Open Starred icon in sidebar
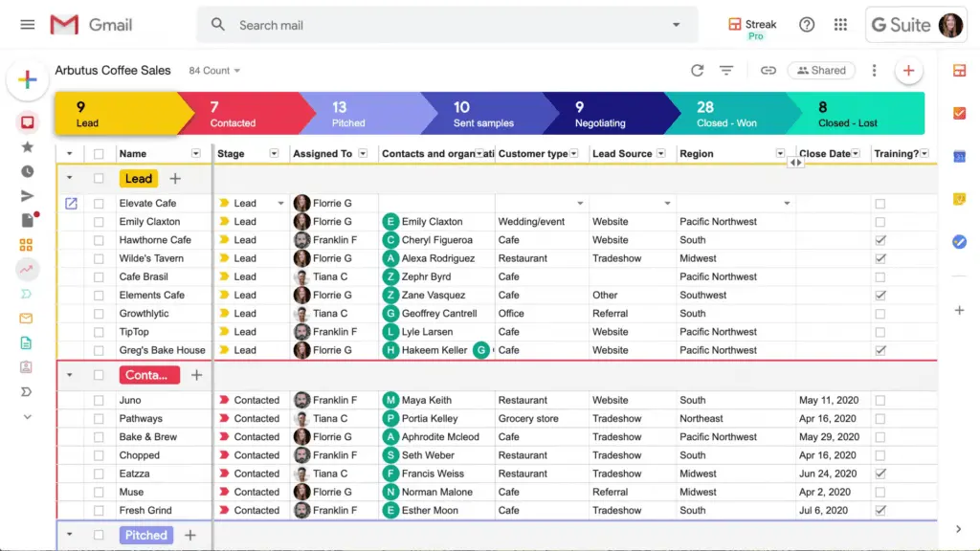 click(28, 146)
